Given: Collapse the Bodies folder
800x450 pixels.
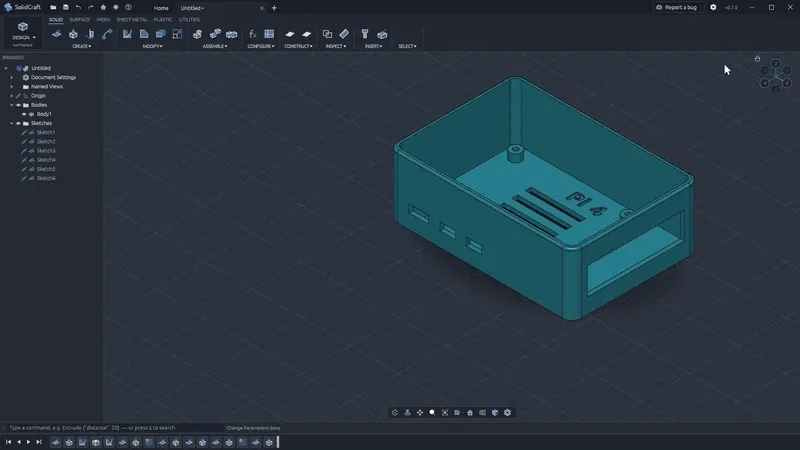Looking at the screenshot, I should click(12, 105).
